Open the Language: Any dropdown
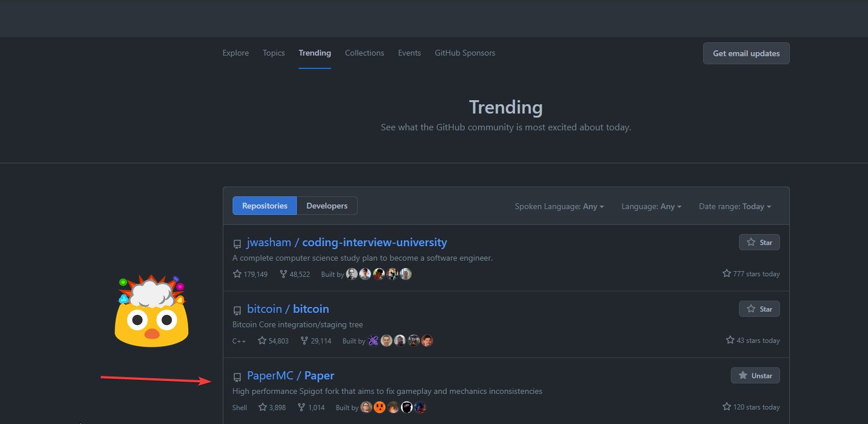 point(652,206)
